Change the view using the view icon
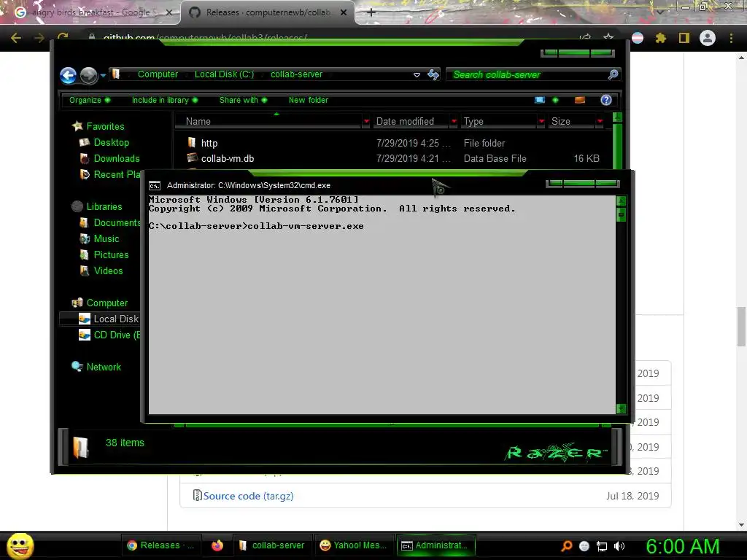This screenshot has height=560, width=747. pyautogui.click(x=540, y=100)
